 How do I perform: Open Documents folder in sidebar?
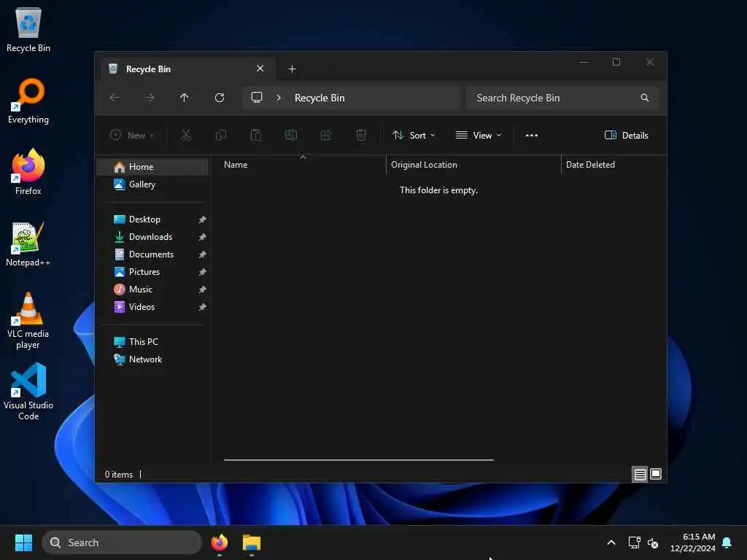coord(152,254)
